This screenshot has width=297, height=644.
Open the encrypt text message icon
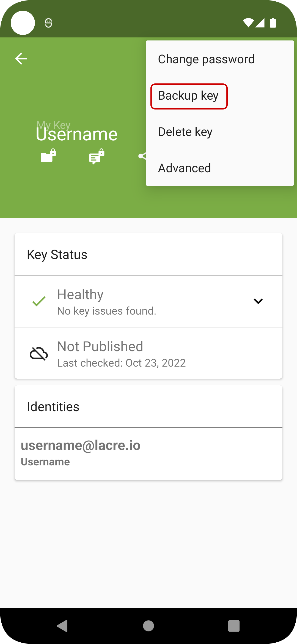[97, 156]
